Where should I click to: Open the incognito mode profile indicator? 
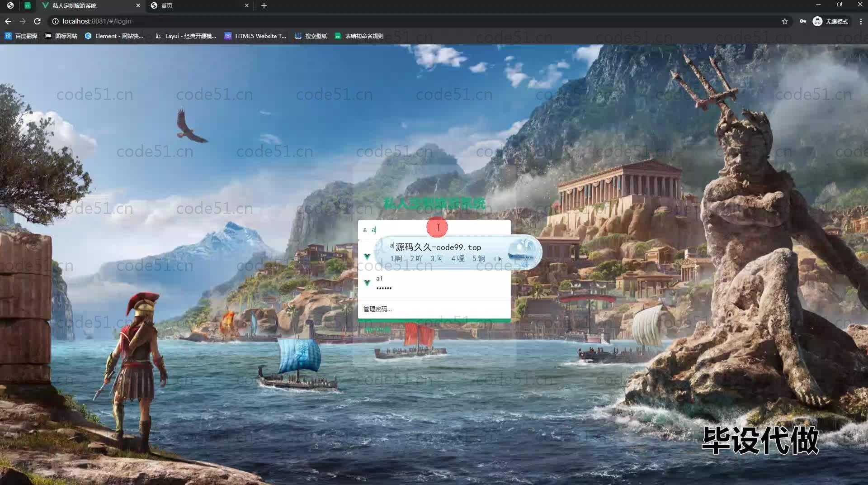click(x=830, y=21)
